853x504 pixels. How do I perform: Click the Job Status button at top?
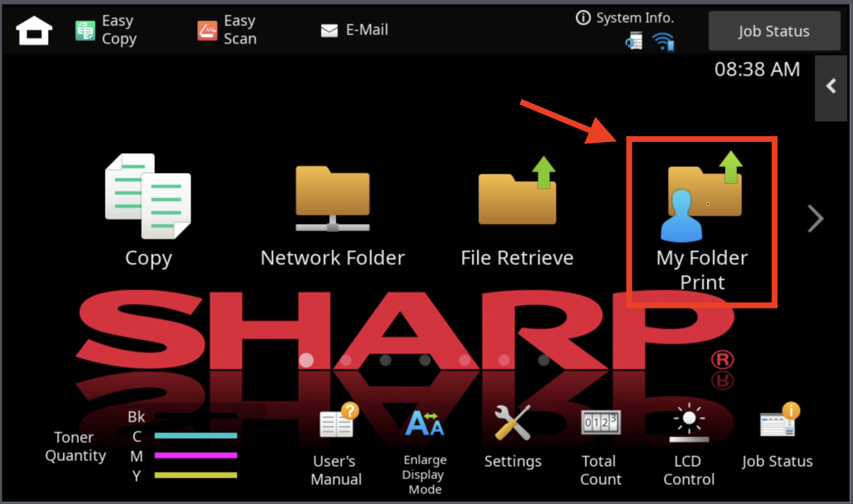coord(774,31)
